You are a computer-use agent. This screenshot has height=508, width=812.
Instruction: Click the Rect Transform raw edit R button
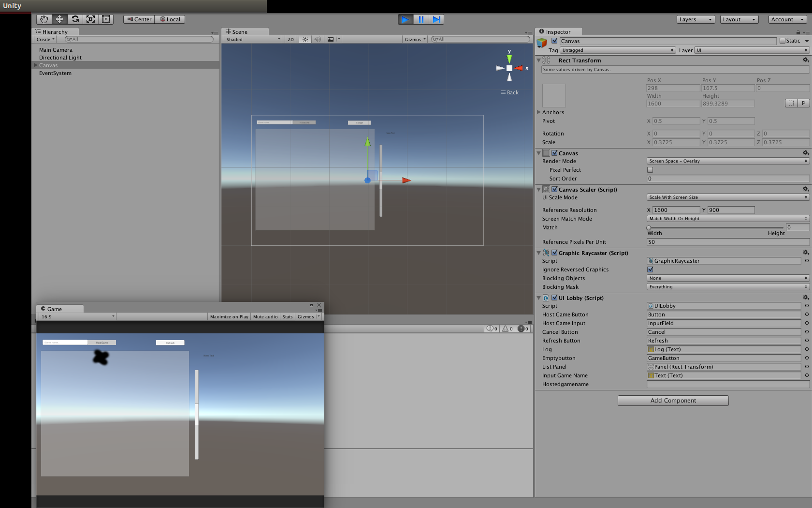(x=804, y=103)
